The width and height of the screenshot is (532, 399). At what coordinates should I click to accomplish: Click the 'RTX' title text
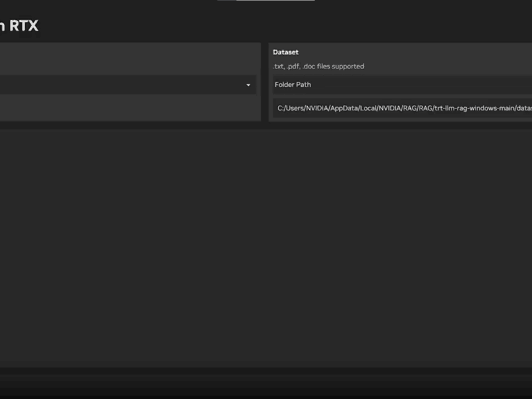click(24, 26)
